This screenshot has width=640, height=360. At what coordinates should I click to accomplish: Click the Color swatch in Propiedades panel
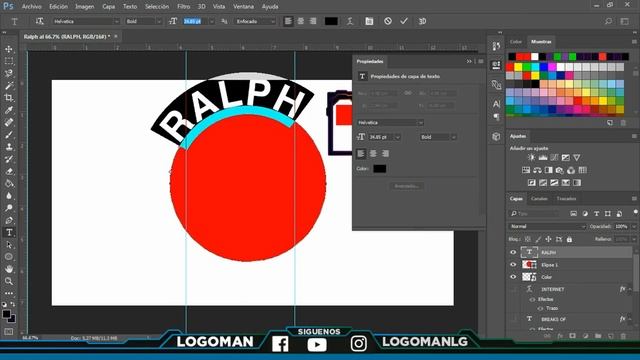[379, 169]
